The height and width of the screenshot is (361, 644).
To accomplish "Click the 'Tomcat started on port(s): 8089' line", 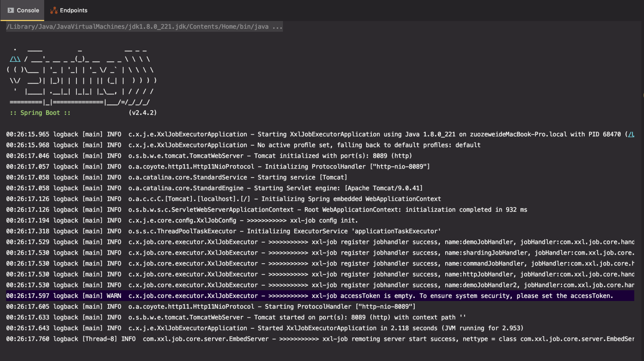I will point(236,317).
